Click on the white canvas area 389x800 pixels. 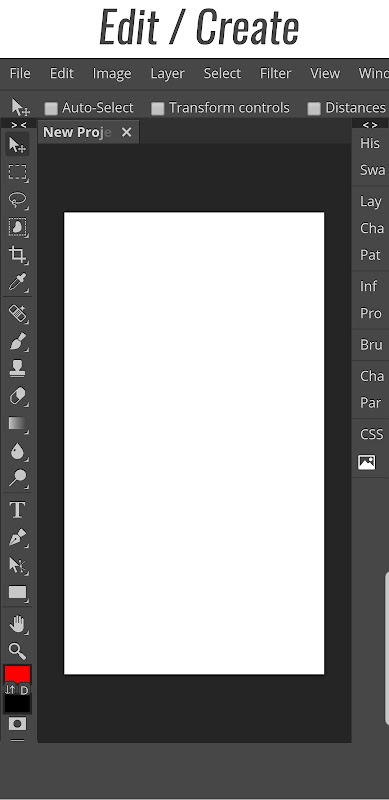tap(194, 443)
